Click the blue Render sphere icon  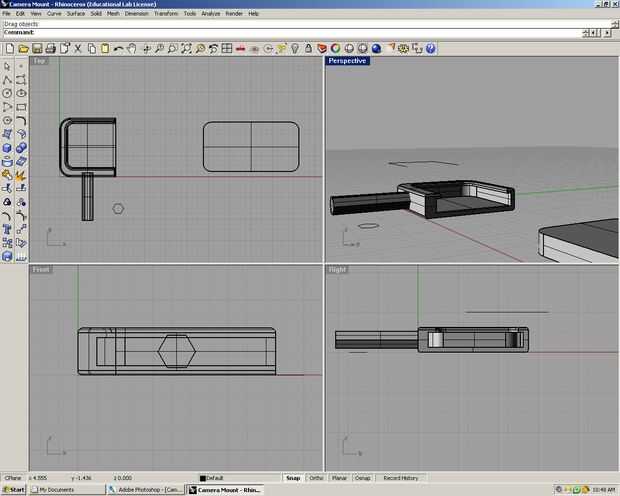(376, 49)
